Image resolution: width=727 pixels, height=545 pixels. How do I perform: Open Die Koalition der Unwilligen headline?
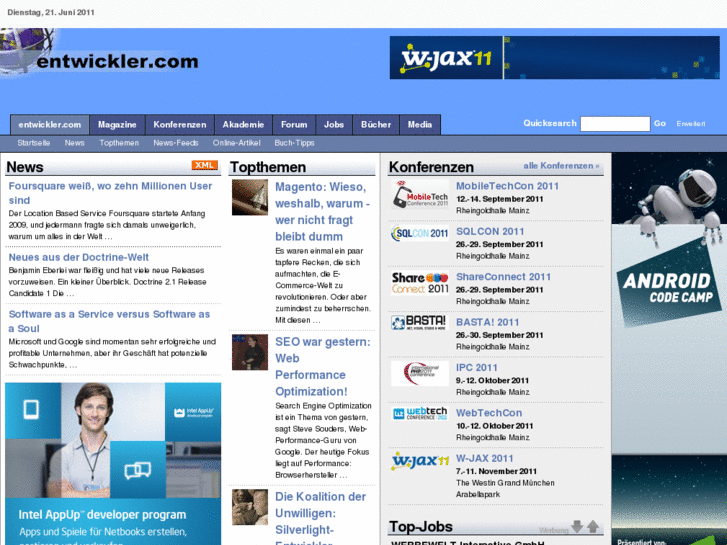pyautogui.click(x=321, y=517)
